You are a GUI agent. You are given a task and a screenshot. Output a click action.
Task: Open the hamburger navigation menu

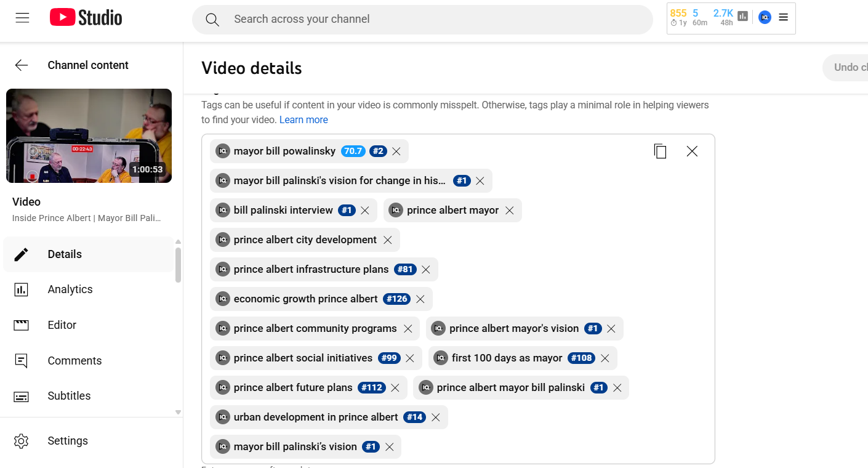(x=23, y=18)
